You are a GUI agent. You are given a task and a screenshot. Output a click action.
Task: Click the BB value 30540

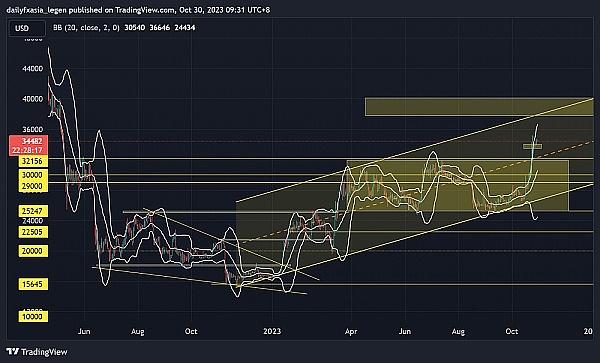pyautogui.click(x=134, y=28)
